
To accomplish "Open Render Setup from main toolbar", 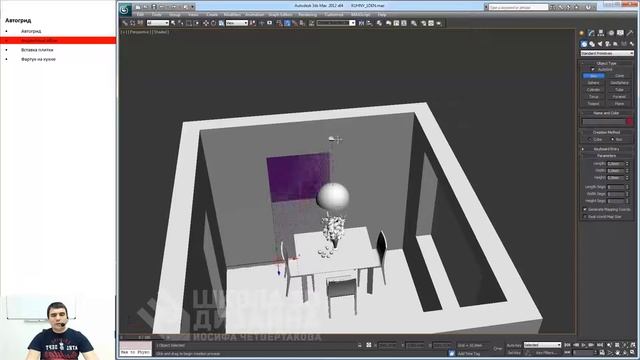I will [x=423, y=23].
